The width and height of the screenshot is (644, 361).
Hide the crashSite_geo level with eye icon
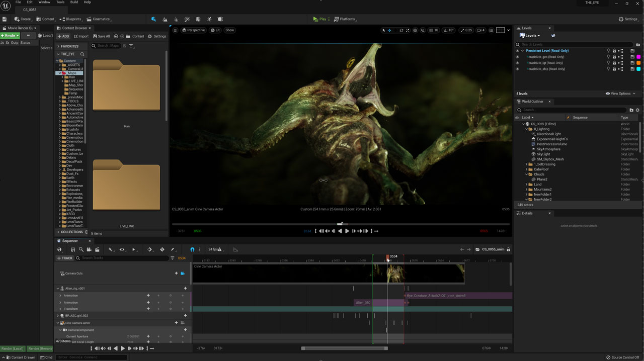[x=517, y=57]
